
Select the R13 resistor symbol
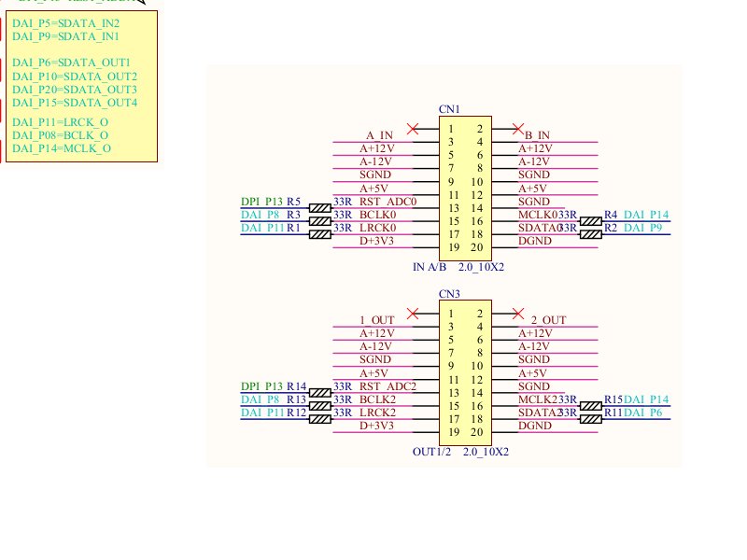tap(320, 406)
